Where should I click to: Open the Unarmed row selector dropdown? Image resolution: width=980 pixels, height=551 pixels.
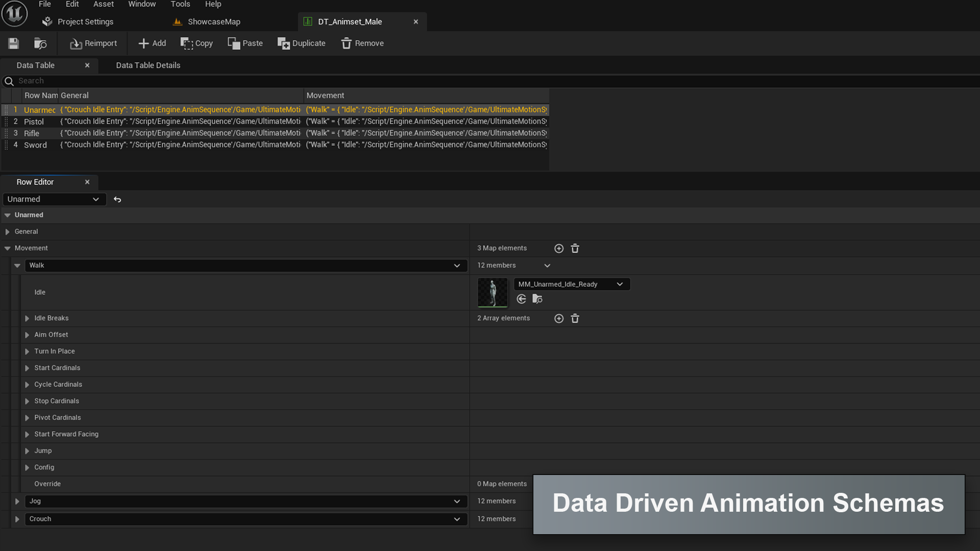(54, 199)
